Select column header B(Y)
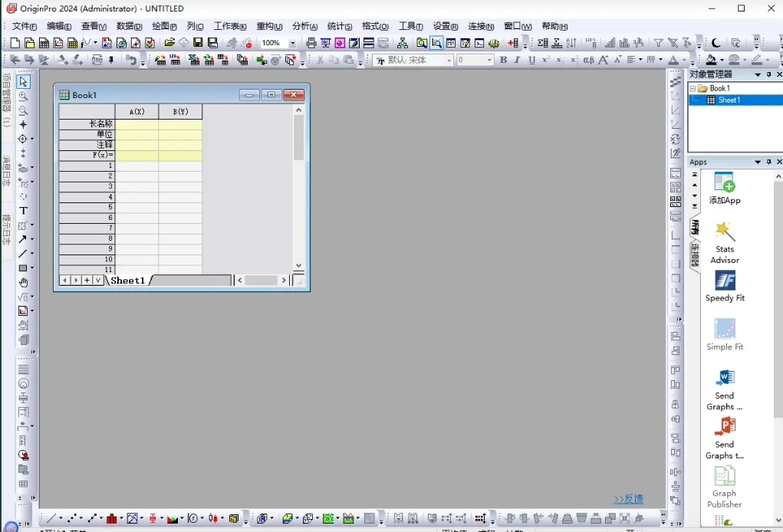 click(x=180, y=111)
